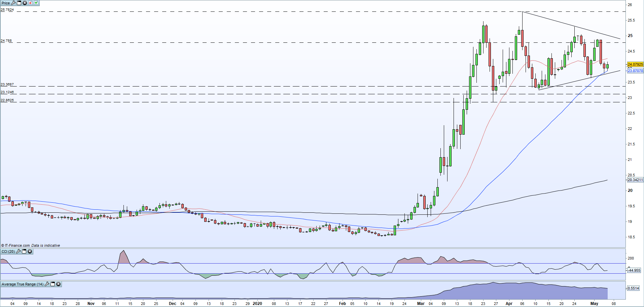Click the 25 price axis label
This screenshot has height=307, width=644.
pyautogui.click(x=630, y=36)
